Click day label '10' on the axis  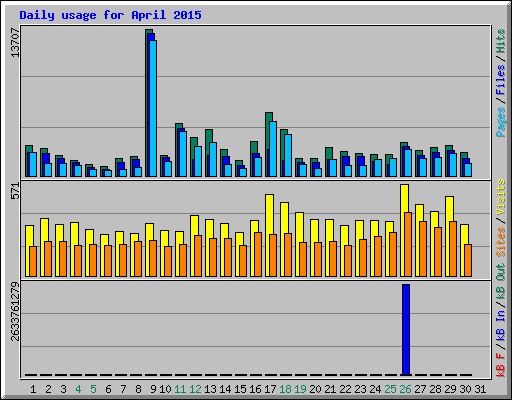(x=165, y=389)
